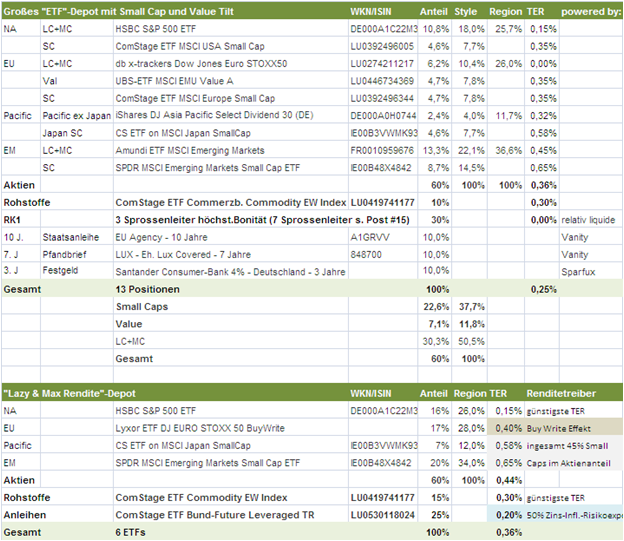Image resolution: width=624 pixels, height=541 pixels.
Task: Select "CS ETF on MSCI Japan SmallCap" in Lazy depot
Action: coord(231,445)
